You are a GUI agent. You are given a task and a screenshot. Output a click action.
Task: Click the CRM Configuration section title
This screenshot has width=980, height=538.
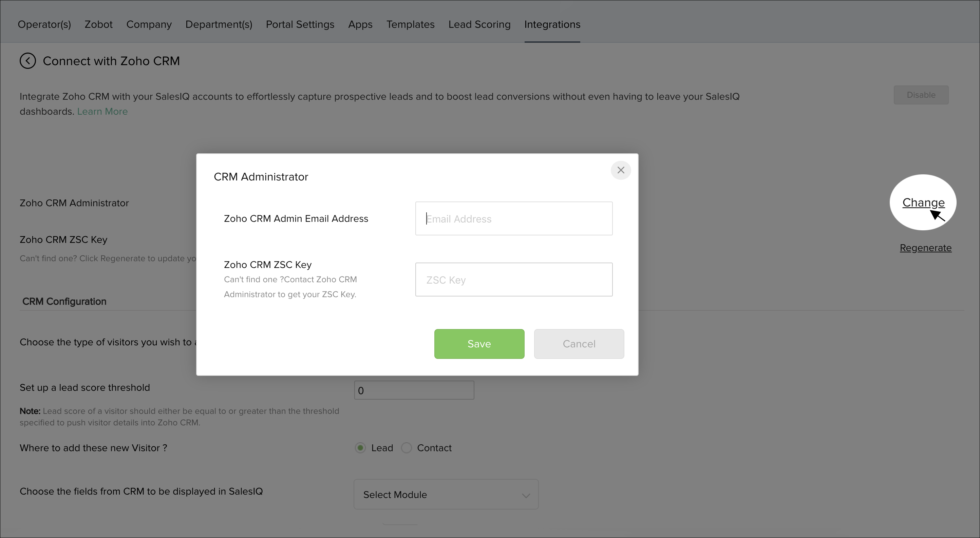[64, 302]
